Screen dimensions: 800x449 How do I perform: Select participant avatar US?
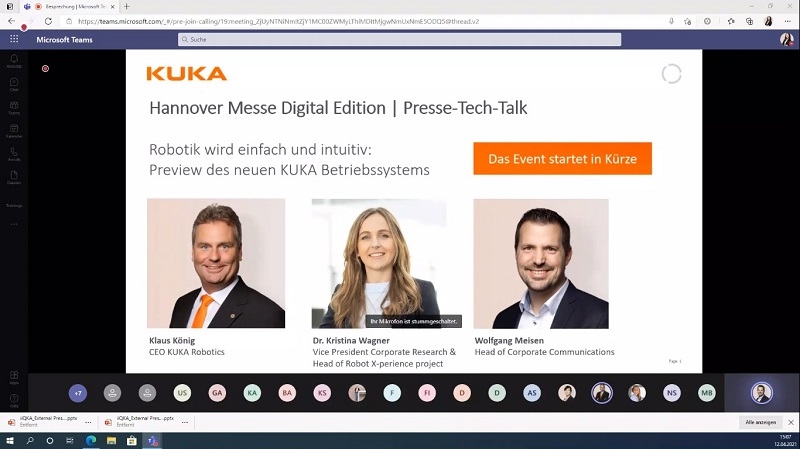coord(182,393)
